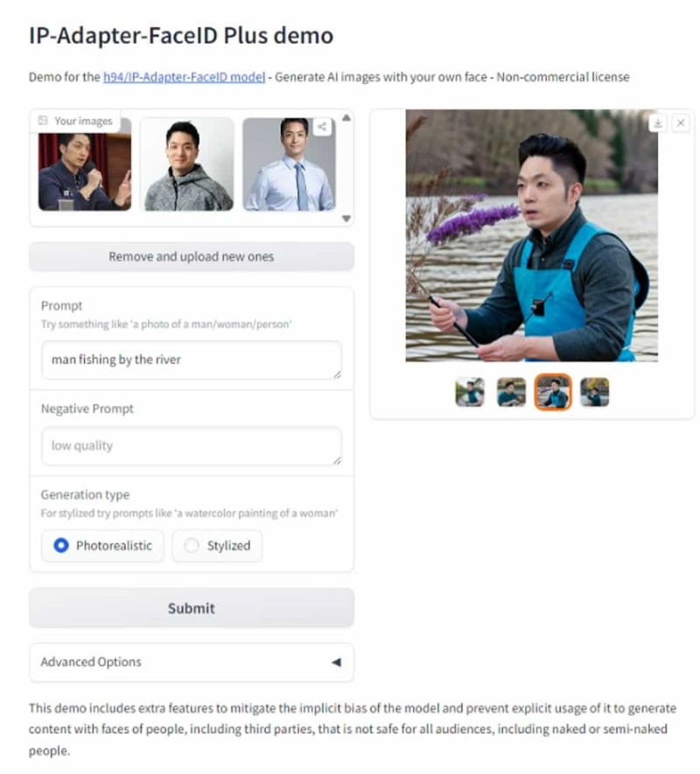Close the enlarged output image preview
Screen dimensions: 700x774
click(x=681, y=123)
